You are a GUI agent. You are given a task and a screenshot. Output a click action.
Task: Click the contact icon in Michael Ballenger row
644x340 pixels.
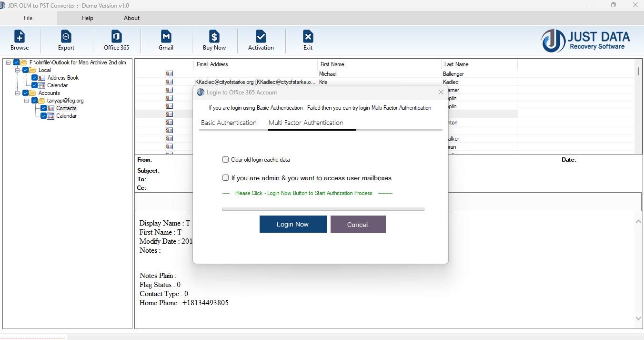point(170,74)
